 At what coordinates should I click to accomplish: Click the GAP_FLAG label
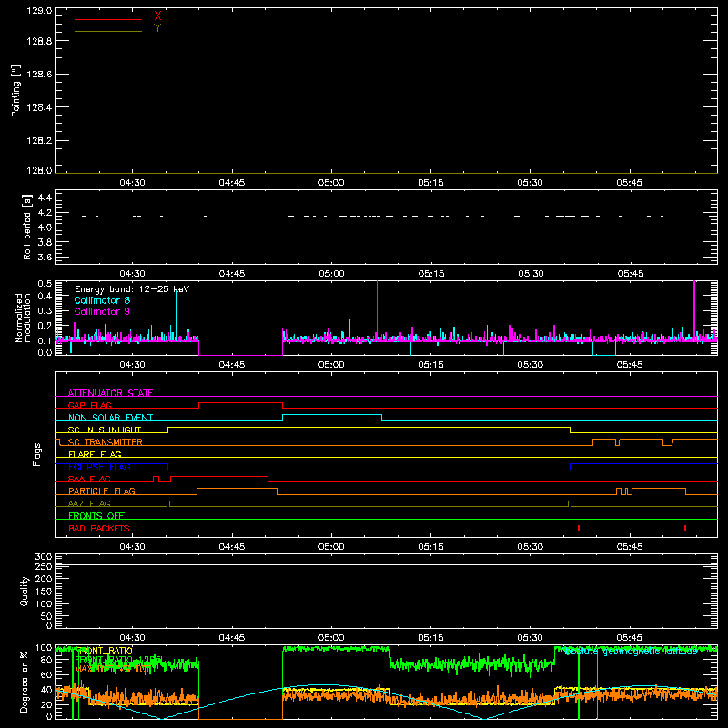pos(89,405)
